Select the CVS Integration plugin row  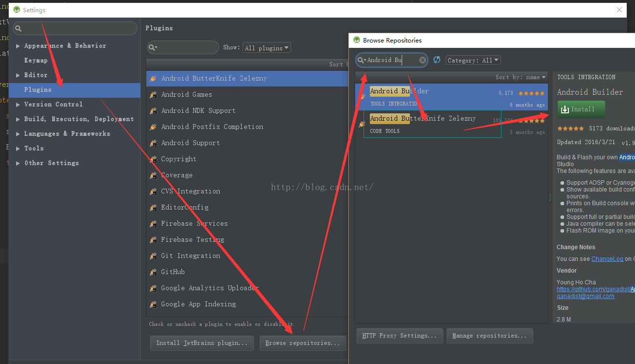point(247,191)
